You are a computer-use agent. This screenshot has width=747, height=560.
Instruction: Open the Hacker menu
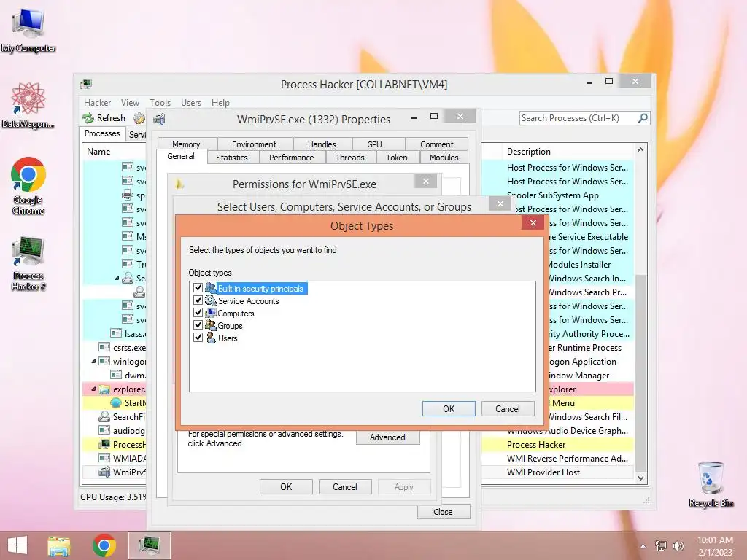click(x=97, y=102)
